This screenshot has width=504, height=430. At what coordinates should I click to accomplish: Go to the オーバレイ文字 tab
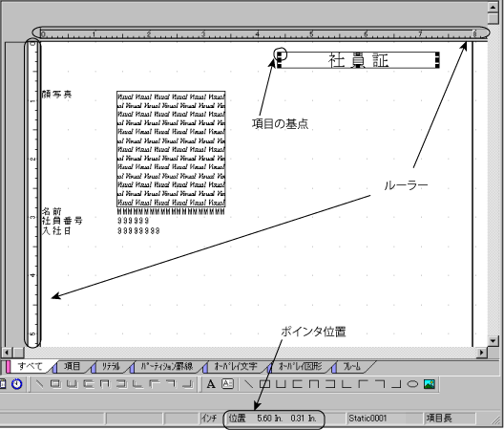pos(235,366)
